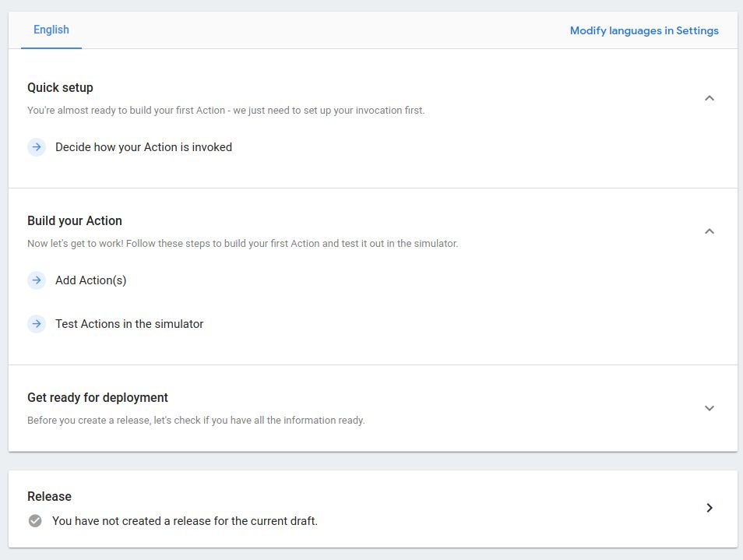Click the deployment section description text
This screenshot has height=560, width=743.
pos(196,421)
